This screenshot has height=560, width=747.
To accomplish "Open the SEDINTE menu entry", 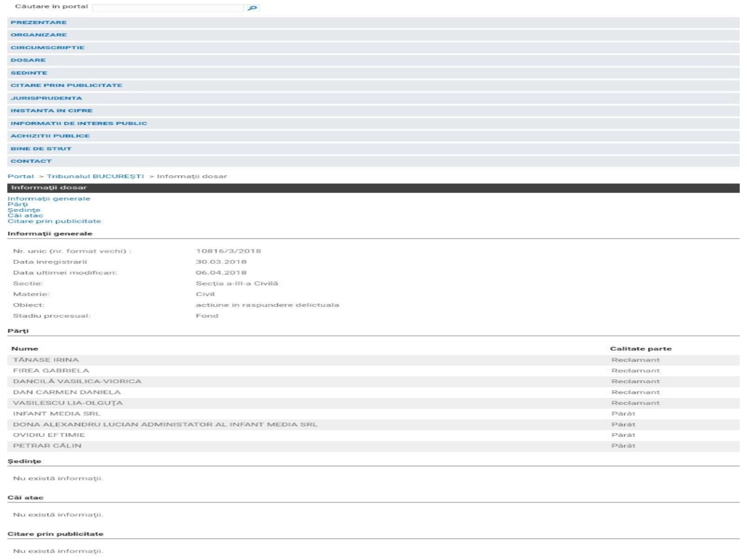I will coord(29,73).
